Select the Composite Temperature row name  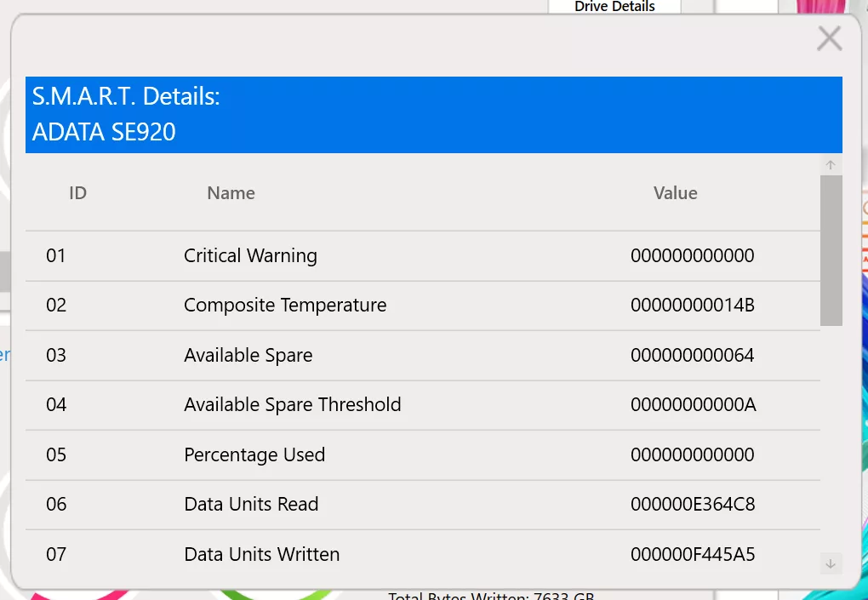click(285, 305)
